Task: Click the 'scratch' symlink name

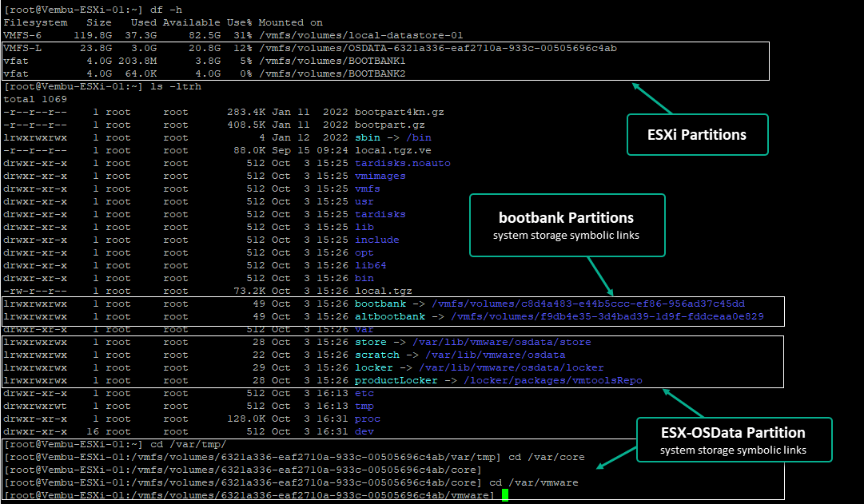Action: click(377, 355)
